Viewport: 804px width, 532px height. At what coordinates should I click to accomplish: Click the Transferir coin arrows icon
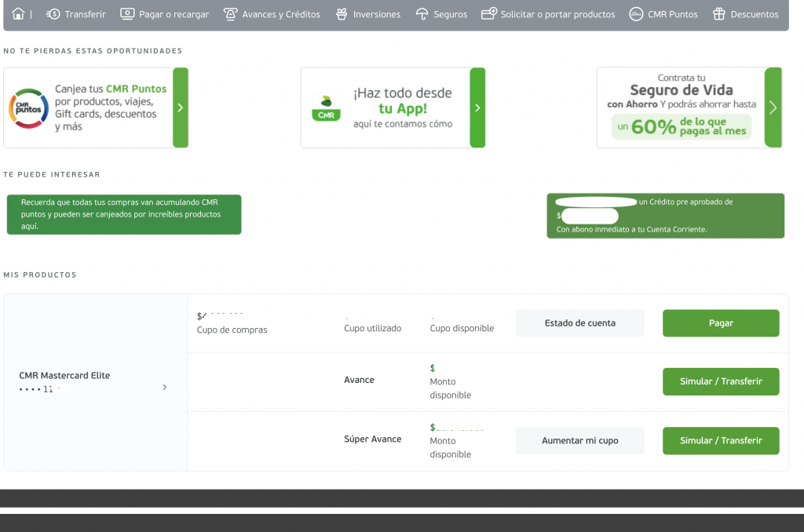point(53,14)
